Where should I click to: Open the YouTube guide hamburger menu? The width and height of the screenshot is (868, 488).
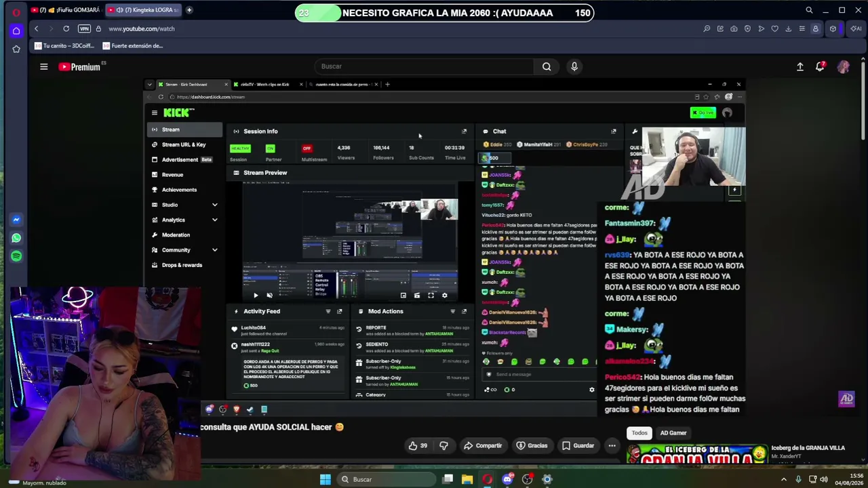click(x=43, y=66)
